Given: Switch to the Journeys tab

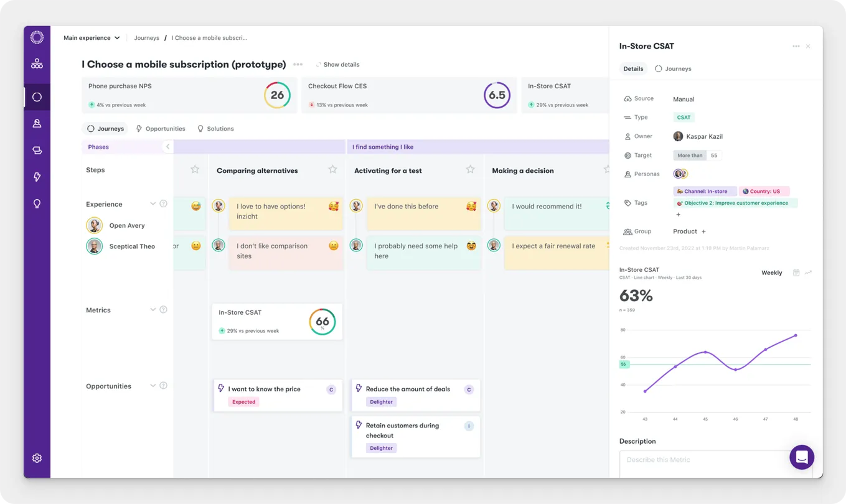Looking at the screenshot, I should tap(105, 129).
